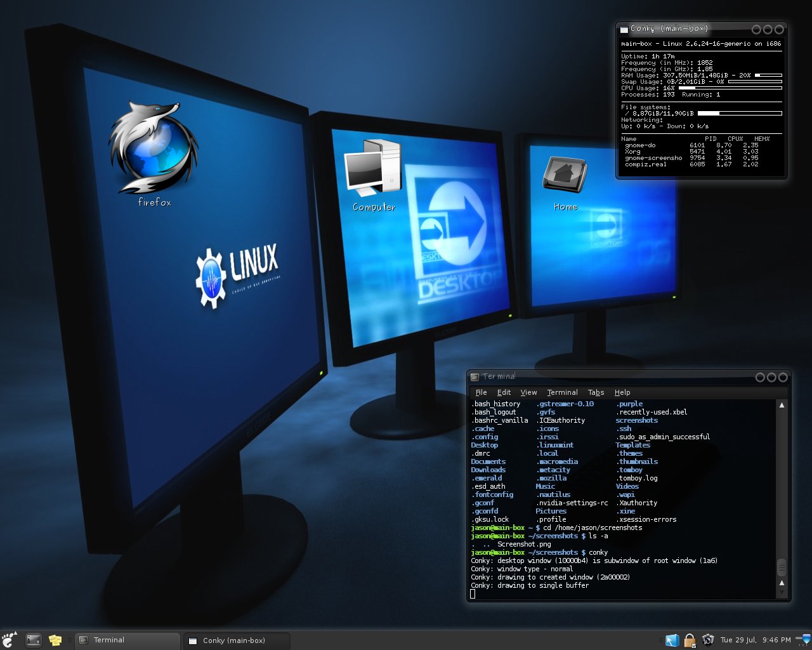This screenshot has width=812, height=650.
Task: Open the Tabs menu in Terminal
Action: pos(596,392)
